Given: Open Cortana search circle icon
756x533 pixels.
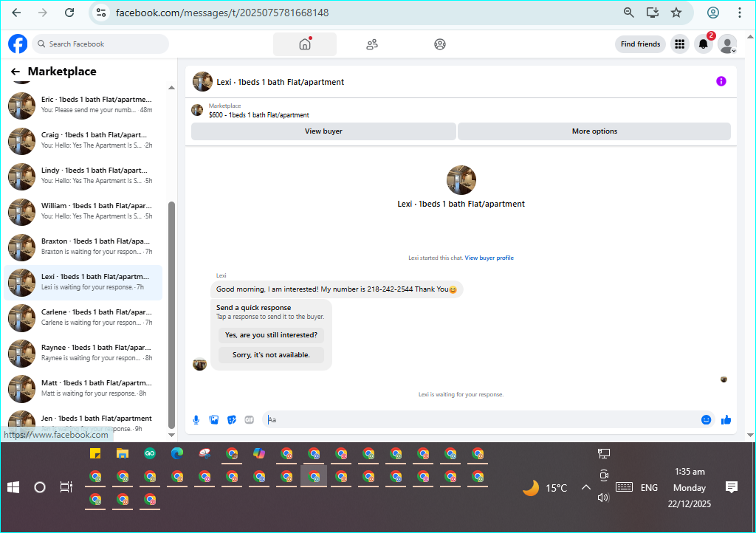Looking at the screenshot, I should click(x=40, y=488).
